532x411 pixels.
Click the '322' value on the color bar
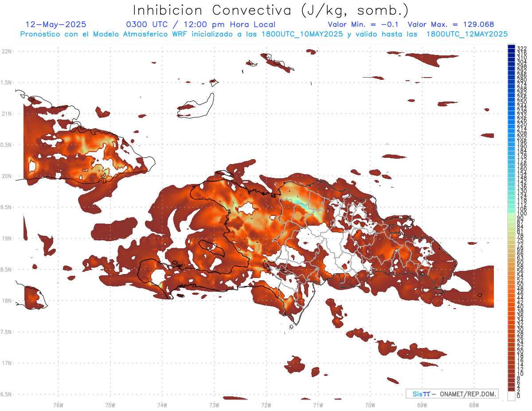521,48
